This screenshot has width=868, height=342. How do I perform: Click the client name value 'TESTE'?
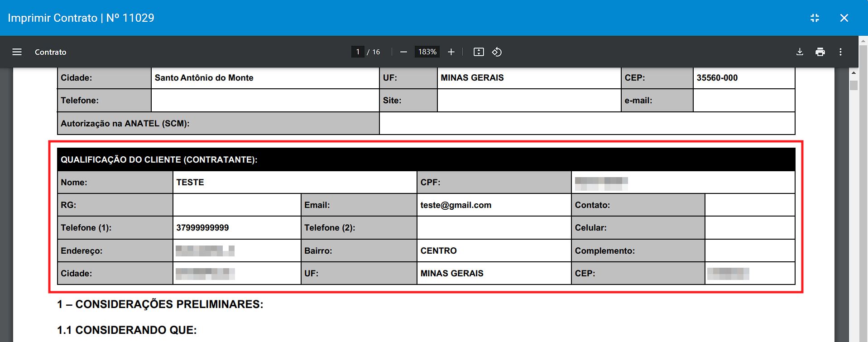(190, 183)
